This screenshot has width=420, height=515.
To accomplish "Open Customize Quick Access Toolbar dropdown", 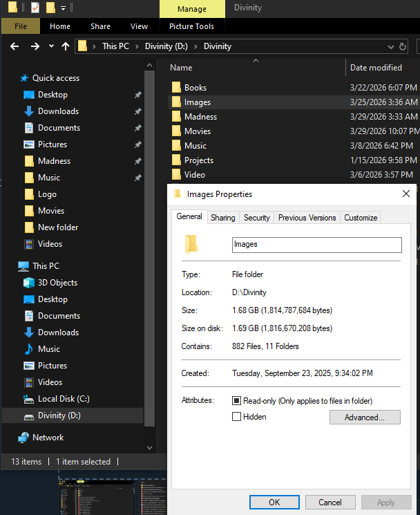I will pos(63,8).
